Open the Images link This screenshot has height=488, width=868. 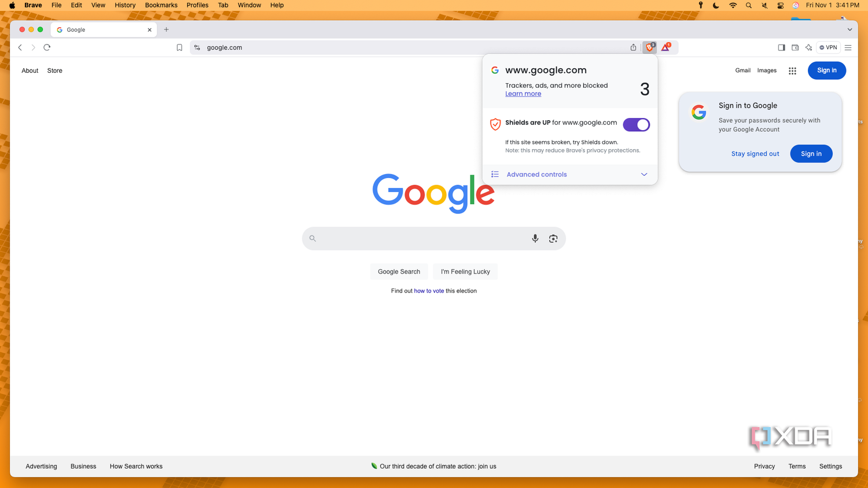point(767,71)
